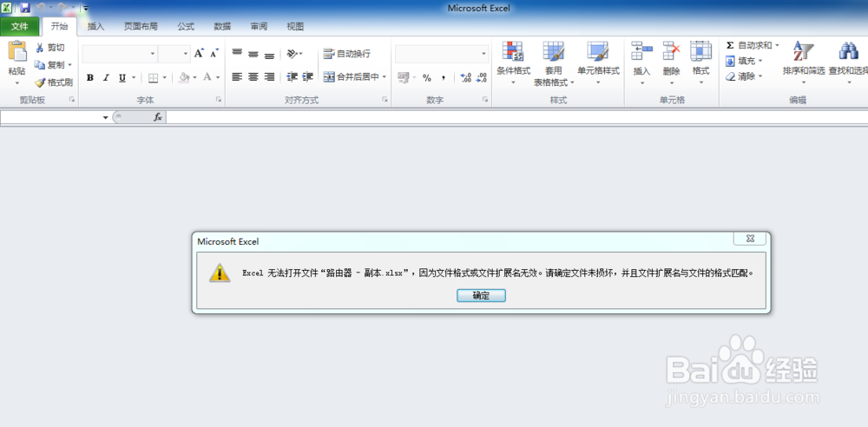This screenshot has height=427, width=868.
Task: Open 单元格样式 cell styles
Action: 598,63
